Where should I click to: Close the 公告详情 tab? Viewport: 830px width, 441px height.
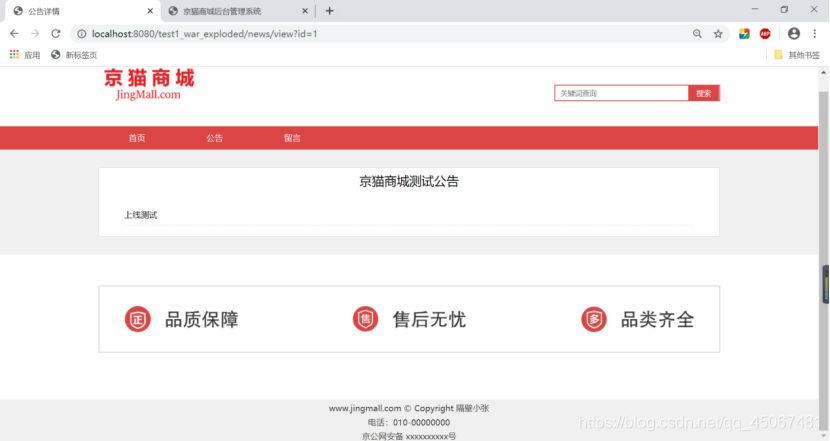pyautogui.click(x=150, y=11)
